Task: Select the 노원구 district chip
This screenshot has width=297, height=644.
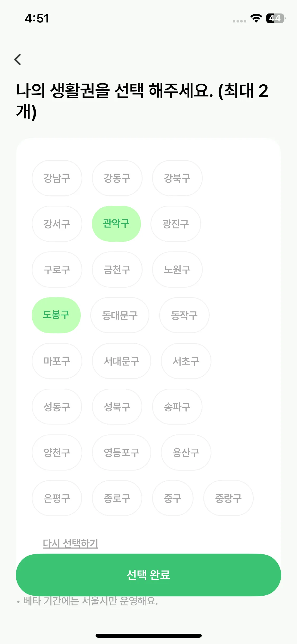Action: (177, 269)
